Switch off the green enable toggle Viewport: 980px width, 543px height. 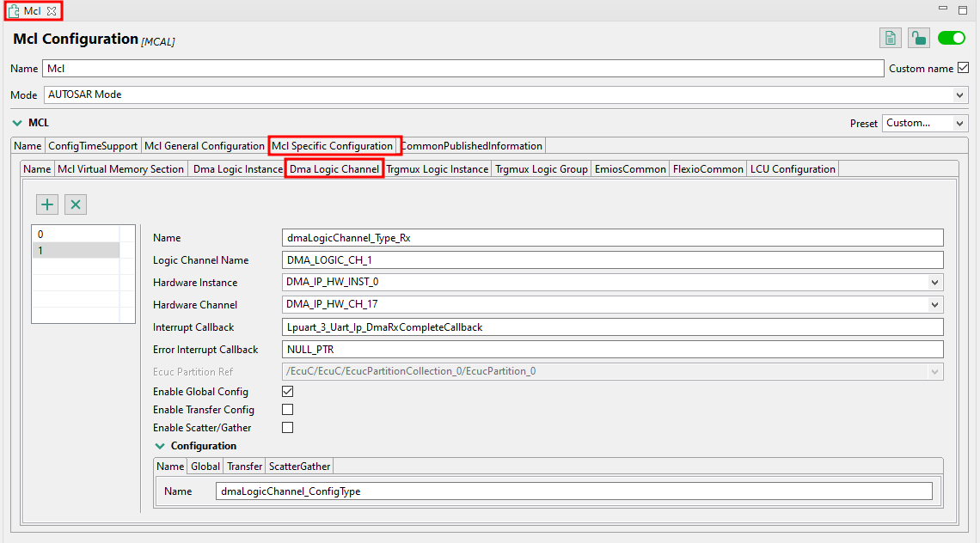[951, 38]
